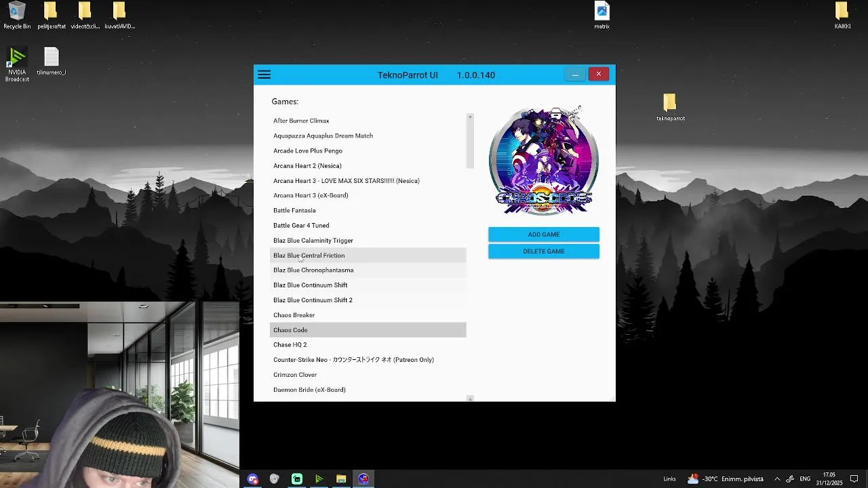Select the teknoparrot desktop folder

coord(670,107)
